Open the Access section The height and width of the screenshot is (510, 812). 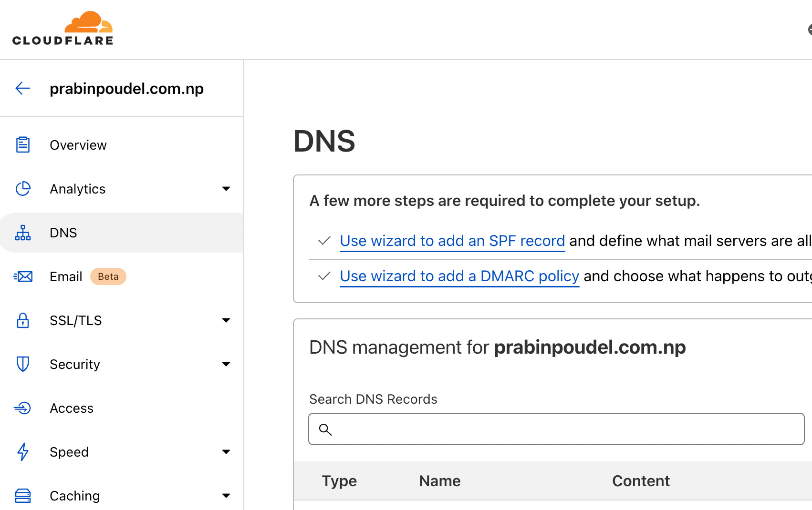tap(122, 408)
